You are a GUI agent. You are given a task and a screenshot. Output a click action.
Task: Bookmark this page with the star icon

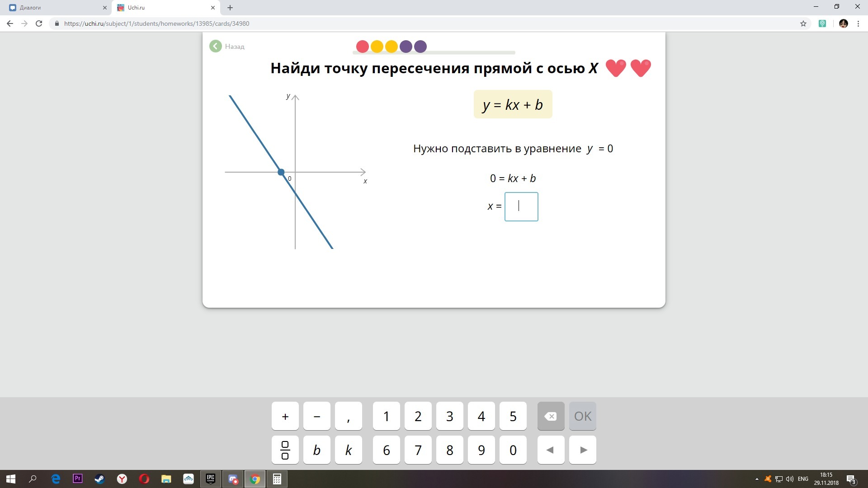point(803,23)
